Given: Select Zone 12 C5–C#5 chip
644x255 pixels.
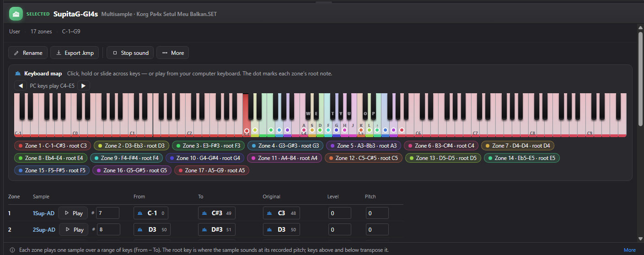Looking at the screenshot, I should tap(364, 158).
